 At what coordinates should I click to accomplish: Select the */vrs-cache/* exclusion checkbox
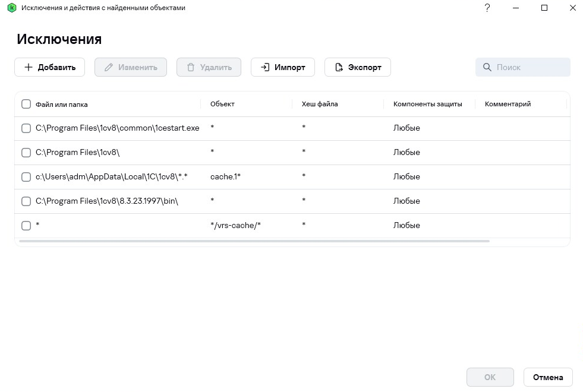(26, 226)
